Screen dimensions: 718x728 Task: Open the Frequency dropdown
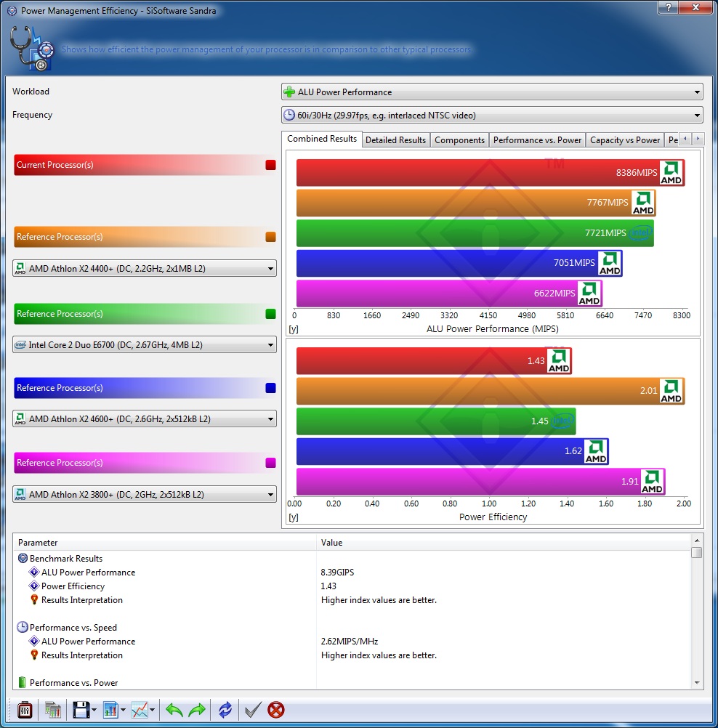492,115
